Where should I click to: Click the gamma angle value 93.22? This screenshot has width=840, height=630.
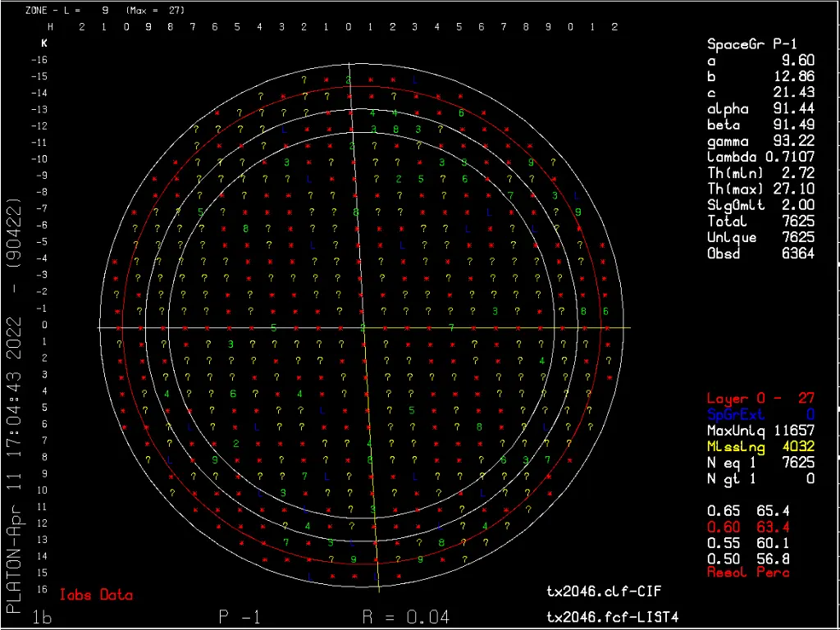[794, 141]
